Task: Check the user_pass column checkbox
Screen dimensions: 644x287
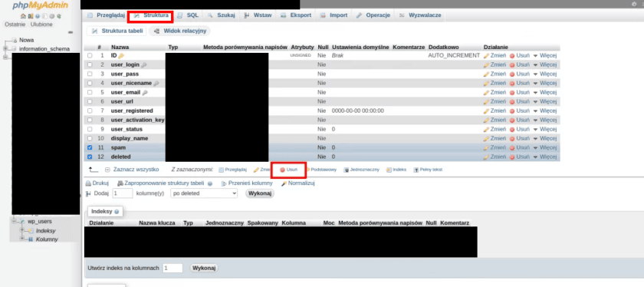Action: click(x=90, y=74)
